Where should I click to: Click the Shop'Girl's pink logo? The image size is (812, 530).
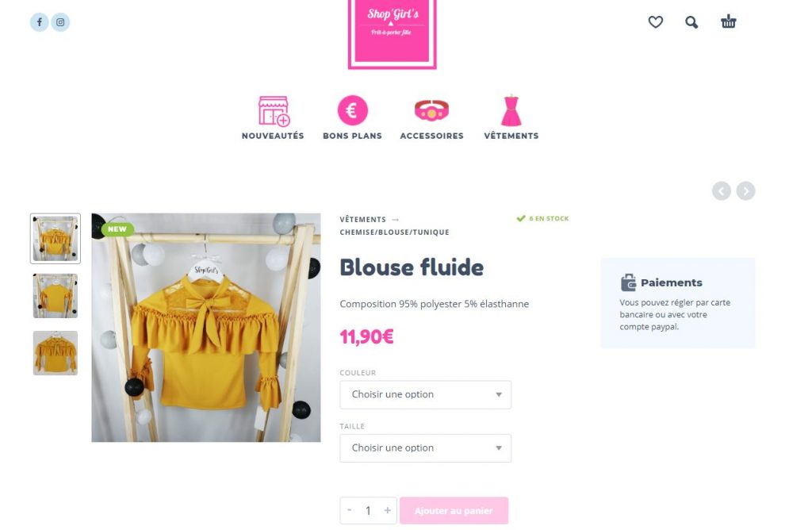pyautogui.click(x=392, y=33)
